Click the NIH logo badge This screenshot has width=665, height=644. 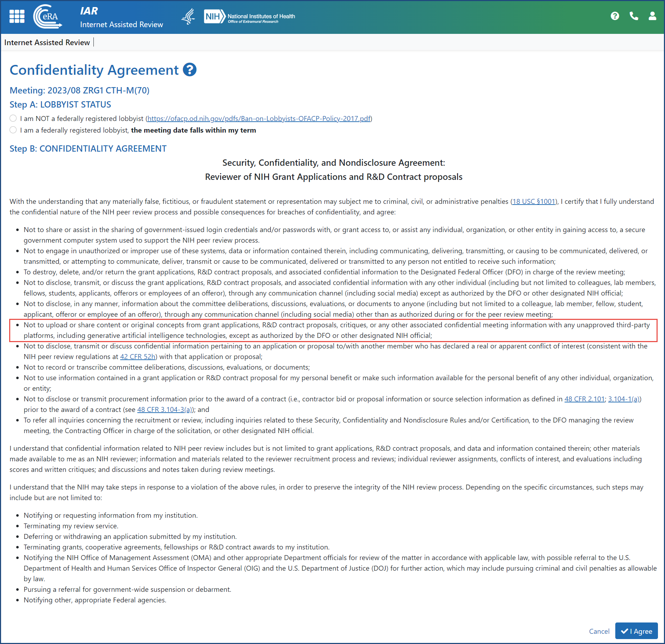(x=214, y=16)
